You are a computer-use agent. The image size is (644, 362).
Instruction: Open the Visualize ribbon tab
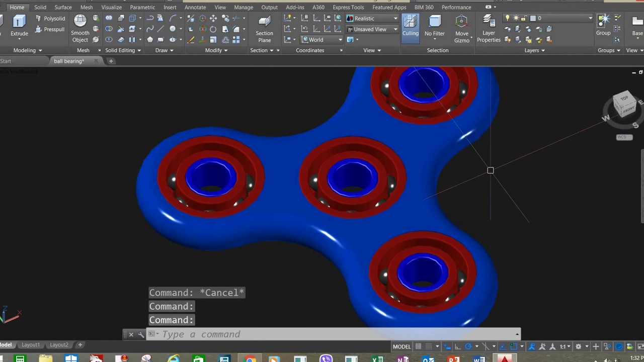(111, 7)
